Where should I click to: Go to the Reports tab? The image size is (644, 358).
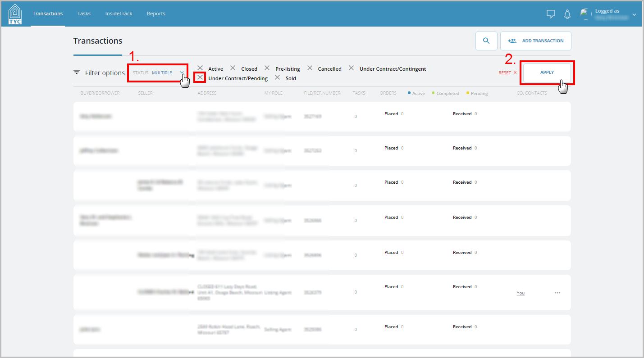tap(156, 14)
